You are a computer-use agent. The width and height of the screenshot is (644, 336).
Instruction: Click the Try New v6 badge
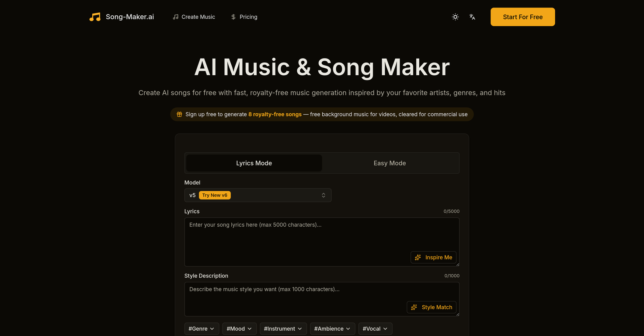215,195
